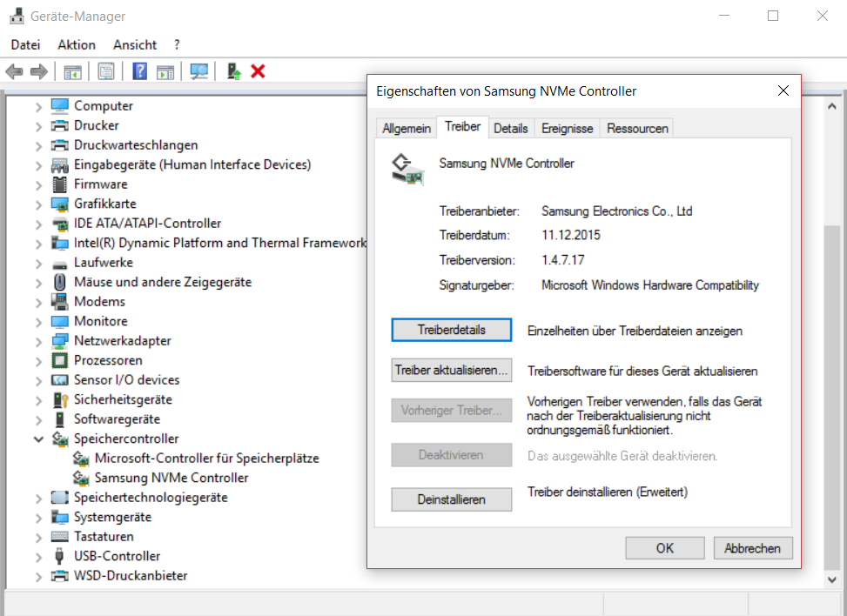This screenshot has height=616, width=847.
Task: Scan for hardware changes via monitor-magnifier icon
Action: [198, 71]
